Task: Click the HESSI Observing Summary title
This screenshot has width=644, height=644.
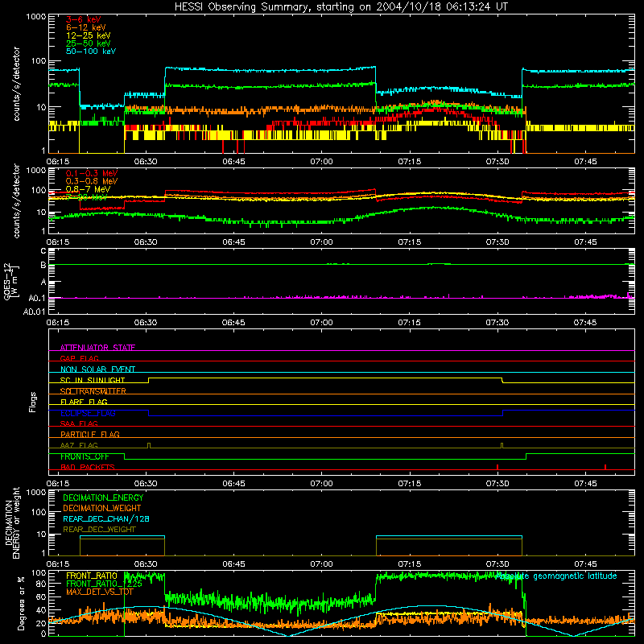Action: [x=341, y=6]
